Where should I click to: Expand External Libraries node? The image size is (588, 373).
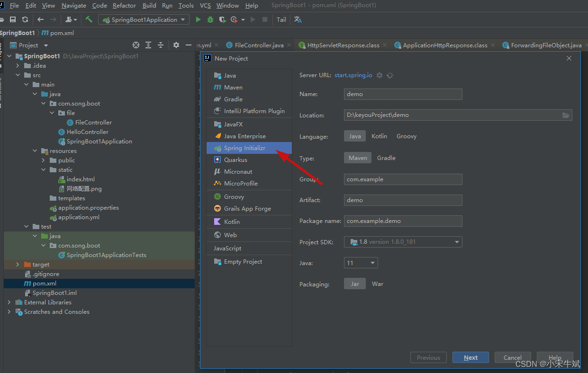(9, 302)
